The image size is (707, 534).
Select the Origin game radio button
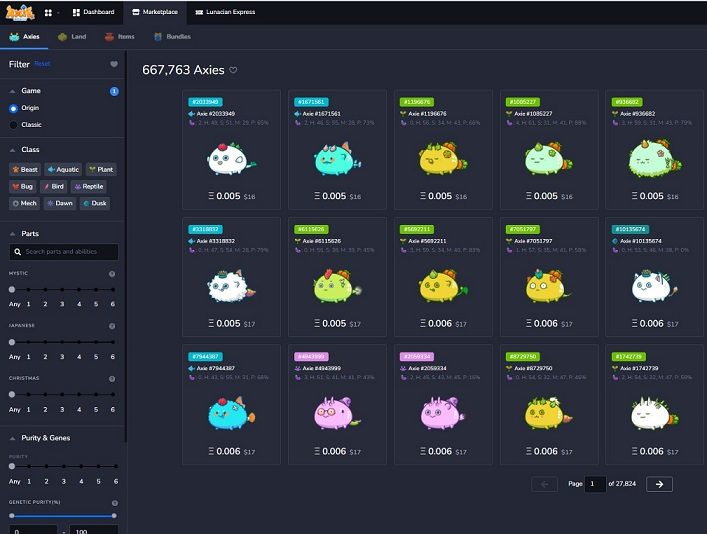coord(14,108)
